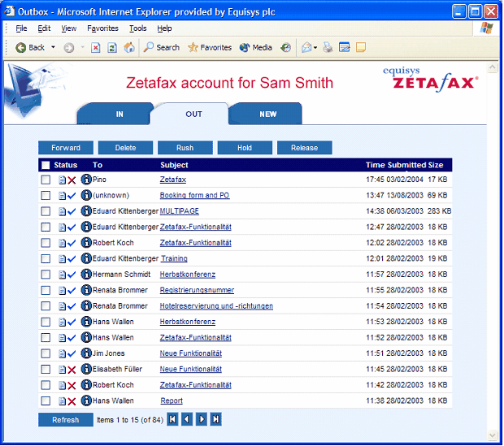Click info icon beside Jim Jones
Screen dimensions: 504x446
(x=86, y=353)
